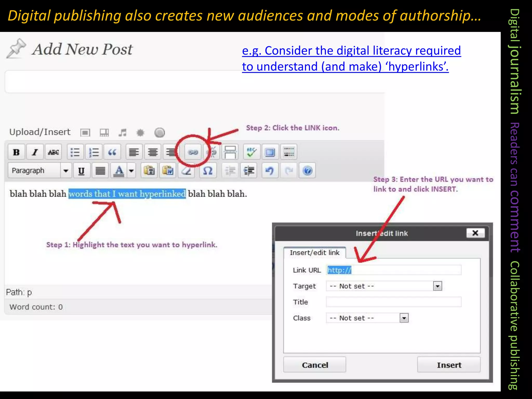Add media with the starburst icon
The width and height of the screenshot is (532, 399).
pos(140,133)
